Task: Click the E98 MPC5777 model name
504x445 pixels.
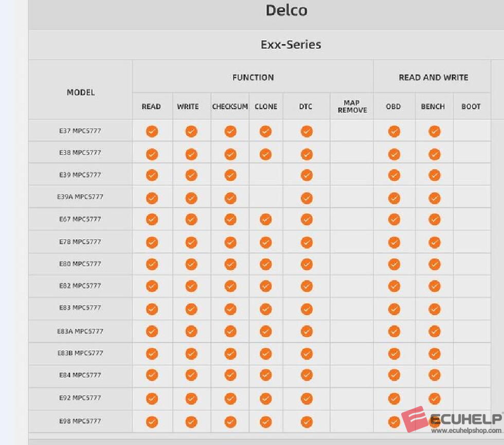Action: point(80,421)
